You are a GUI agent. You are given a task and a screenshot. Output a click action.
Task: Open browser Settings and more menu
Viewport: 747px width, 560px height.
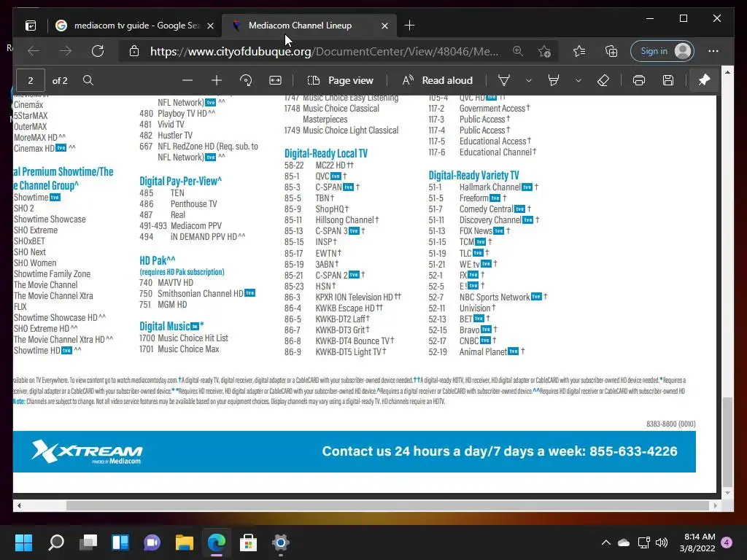point(713,51)
